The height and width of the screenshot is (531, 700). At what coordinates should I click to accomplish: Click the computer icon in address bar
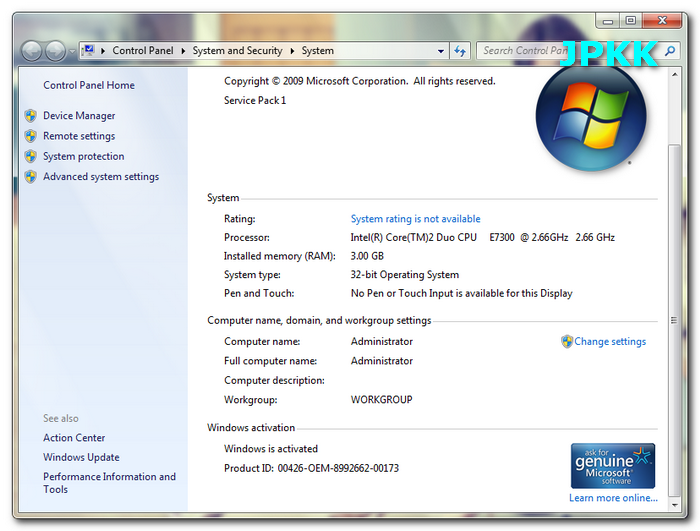click(89, 50)
